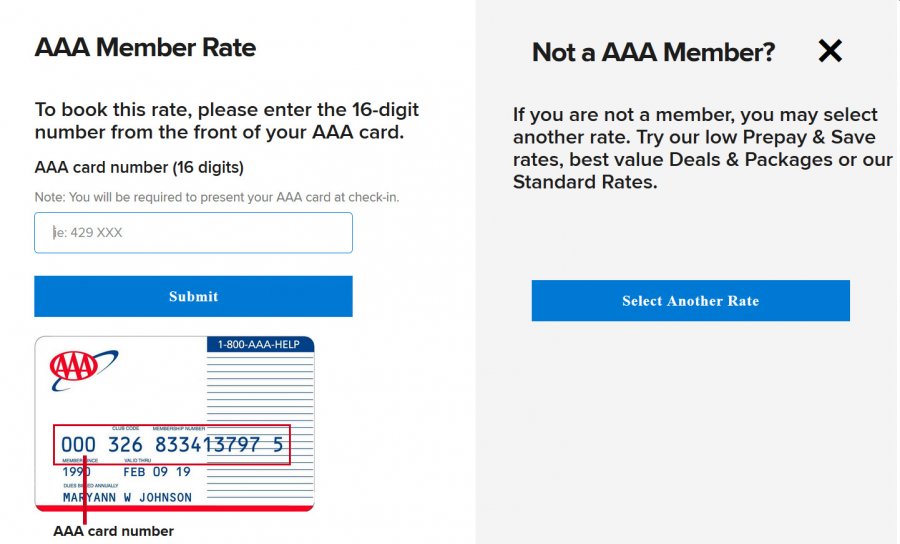
Task: Choose Select Another Rate button
Action: 690,301
